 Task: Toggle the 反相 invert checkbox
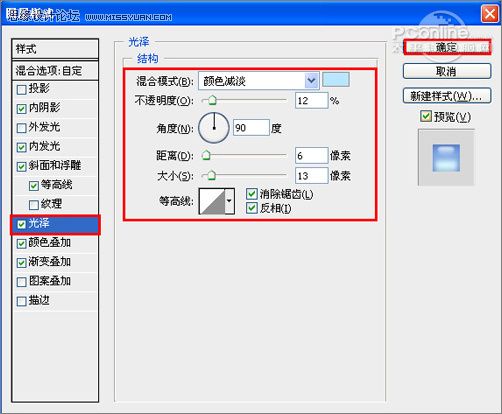click(x=252, y=208)
